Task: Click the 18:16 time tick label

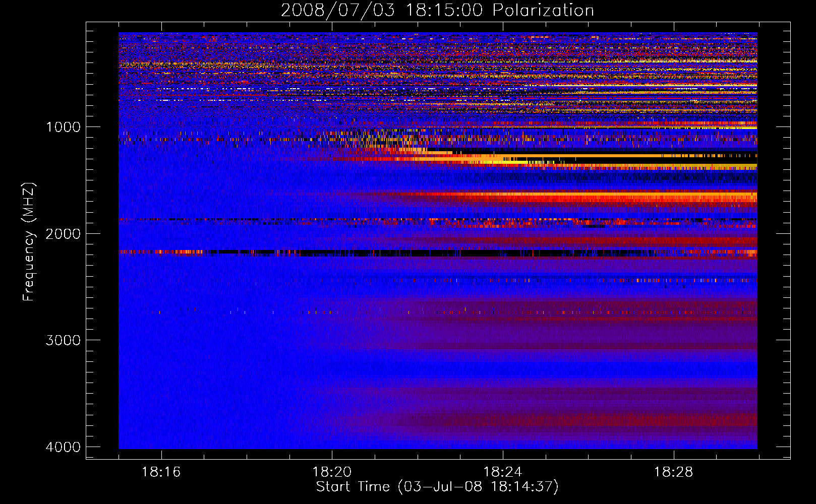Action: (x=161, y=472)
